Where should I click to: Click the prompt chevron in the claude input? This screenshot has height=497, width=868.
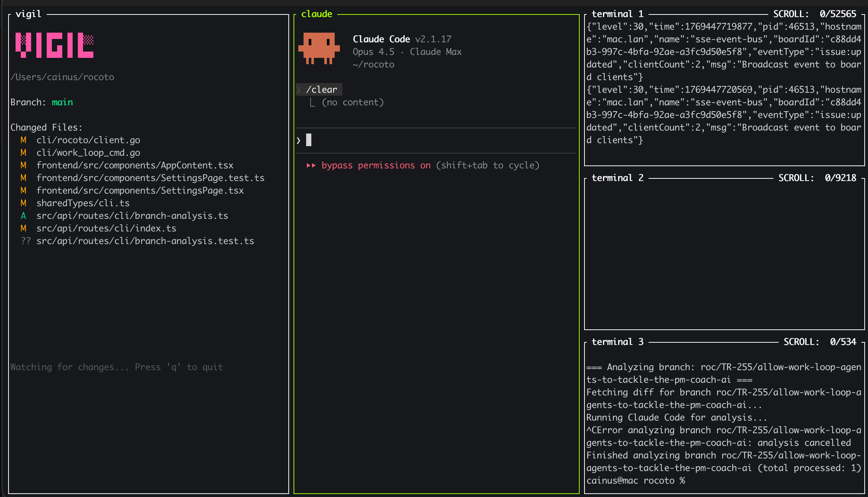coord(298,140)
